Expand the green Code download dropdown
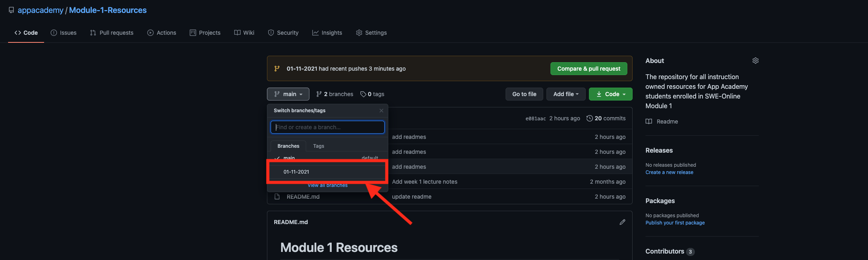The width and height of the screenshot is (868, 260). (x=611, y=94)
